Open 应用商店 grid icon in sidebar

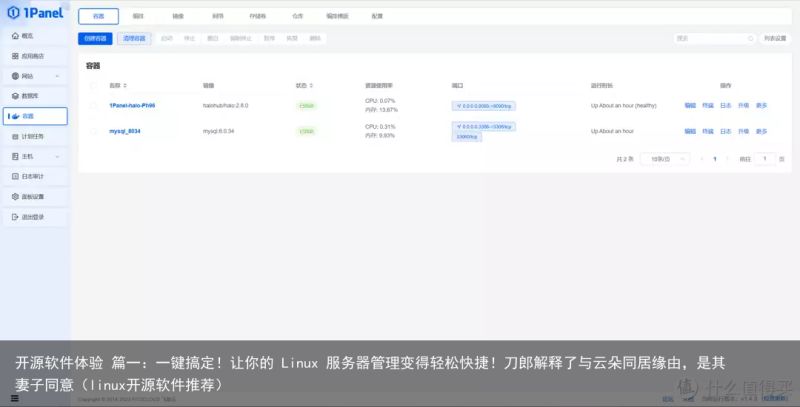tap(15, 56)
